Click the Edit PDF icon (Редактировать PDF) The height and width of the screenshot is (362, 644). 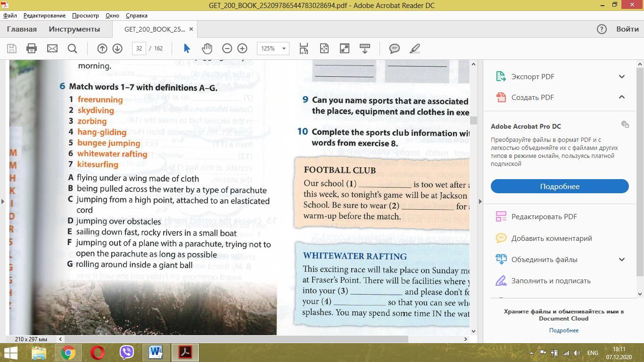click(x=501, y=216)
